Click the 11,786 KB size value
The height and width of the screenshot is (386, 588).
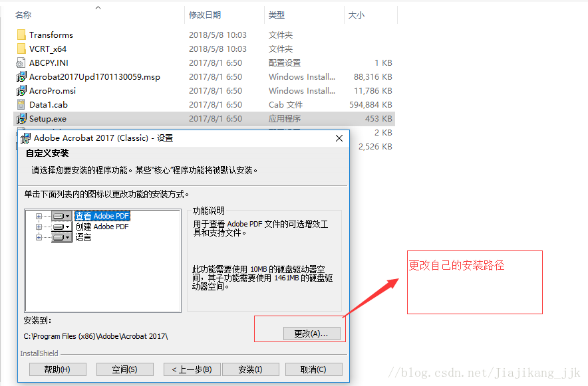click(373, 90)
